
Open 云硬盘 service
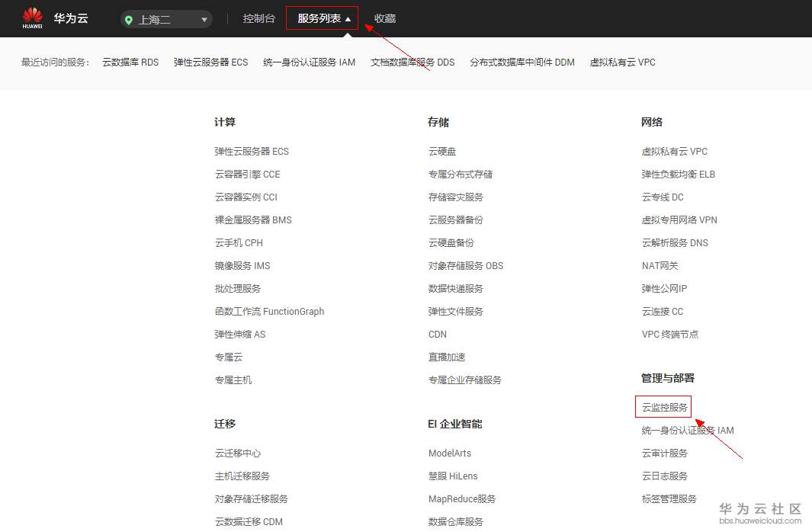442,151
